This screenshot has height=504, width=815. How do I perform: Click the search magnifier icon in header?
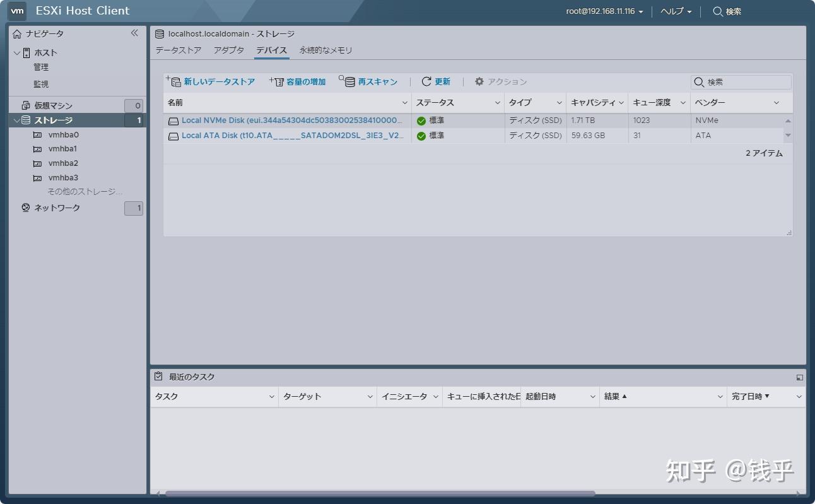click(718, 11)
